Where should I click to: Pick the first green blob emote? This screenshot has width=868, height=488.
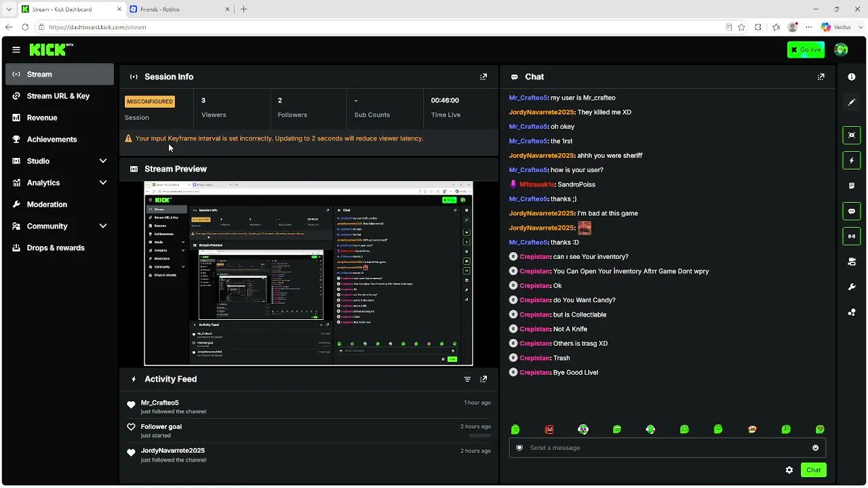[515, 429]
